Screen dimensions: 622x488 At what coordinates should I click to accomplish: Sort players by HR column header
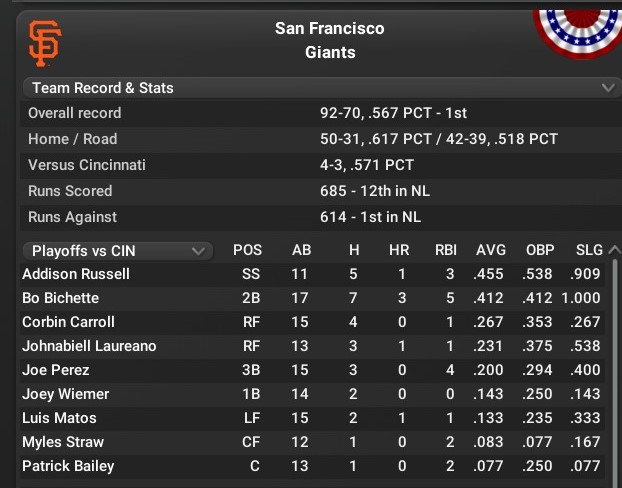(399, 250)
